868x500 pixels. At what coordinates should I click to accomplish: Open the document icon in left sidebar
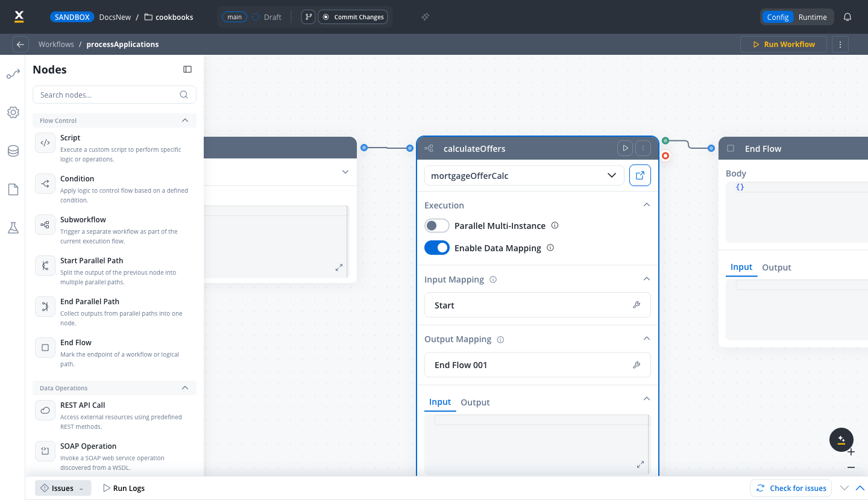[13, 190]
